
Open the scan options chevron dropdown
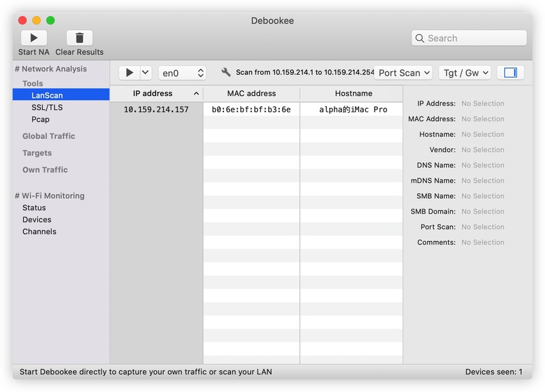tap(146, 73)
